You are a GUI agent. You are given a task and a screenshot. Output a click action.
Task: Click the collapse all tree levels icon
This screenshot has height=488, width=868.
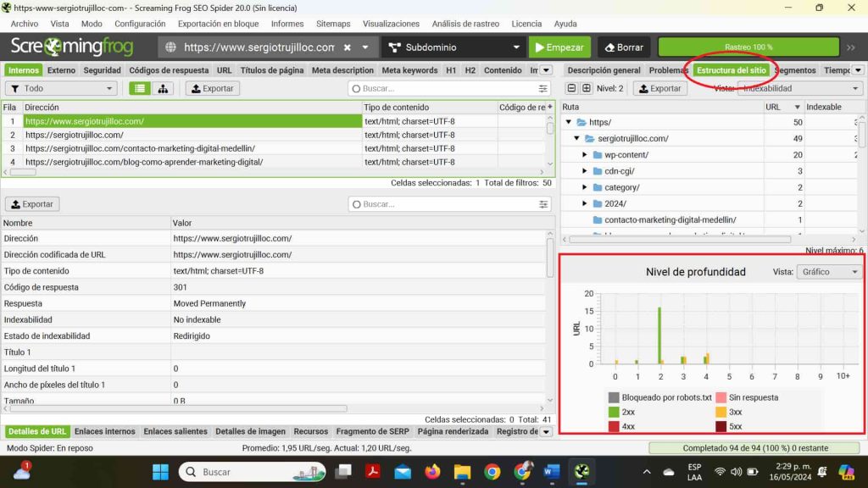click(572, 88)
